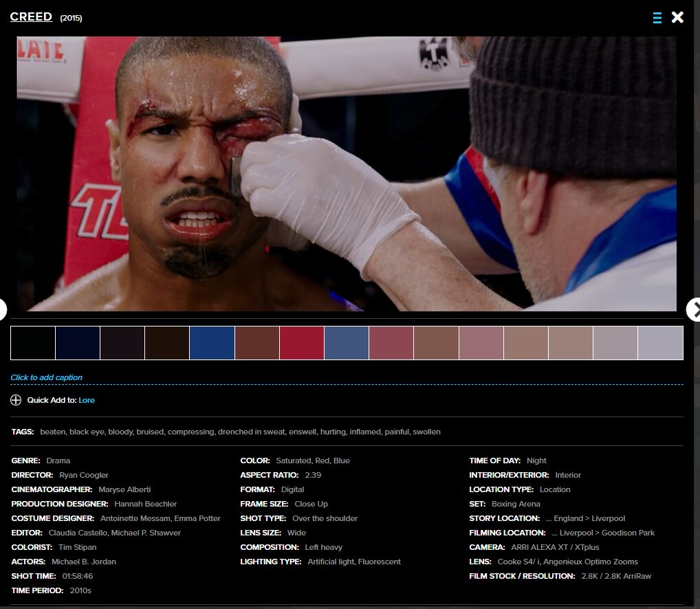Pick the crimson red color swatch
The width and height of the screenshot is (700, 609).
(302, 343)
